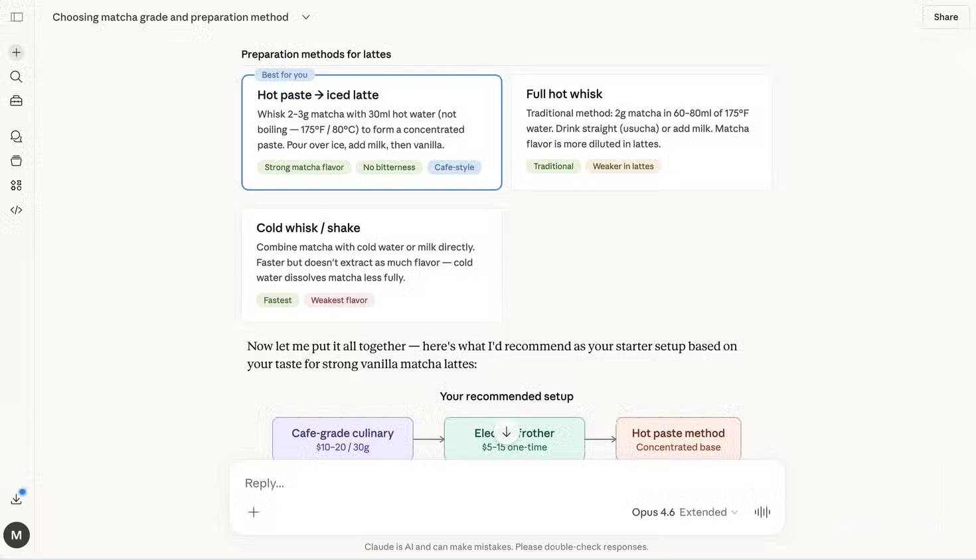Image resolution: width=976 pixels, height=560 pixels.
Task: Open the Projects icon in sidebar
Action: click(17, 161)
